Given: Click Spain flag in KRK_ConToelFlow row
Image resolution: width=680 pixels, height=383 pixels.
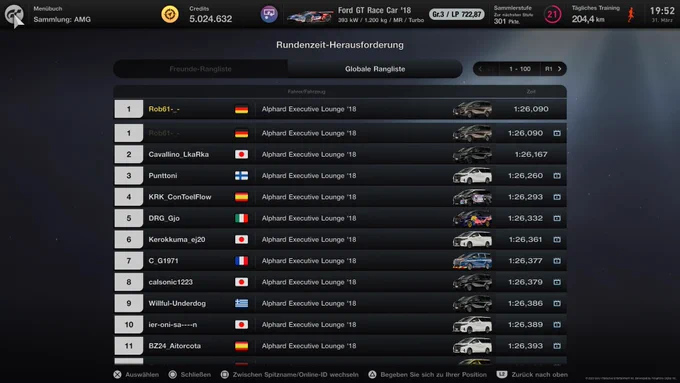Looking at the screenshot, I should pyautogui.click(x=242, y=197).
